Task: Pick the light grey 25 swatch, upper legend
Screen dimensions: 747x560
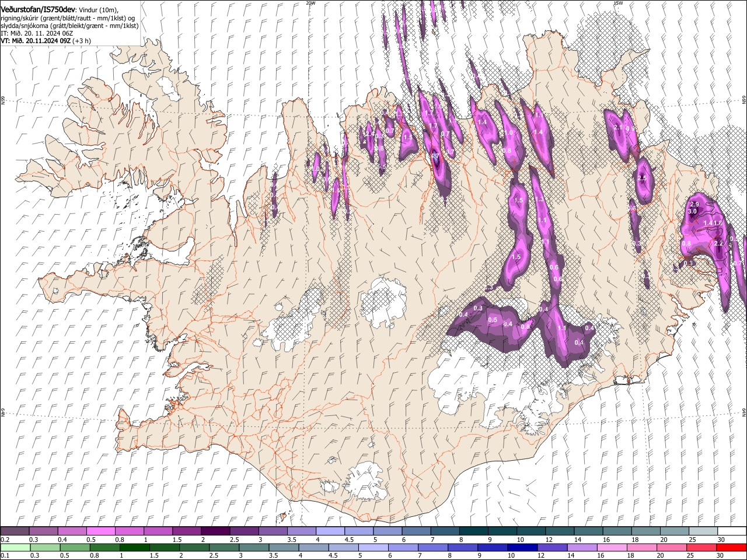Action: [703, 531]
